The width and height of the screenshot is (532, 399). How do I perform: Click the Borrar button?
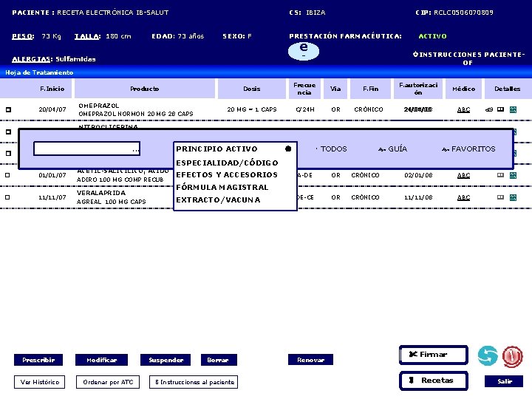219,360
